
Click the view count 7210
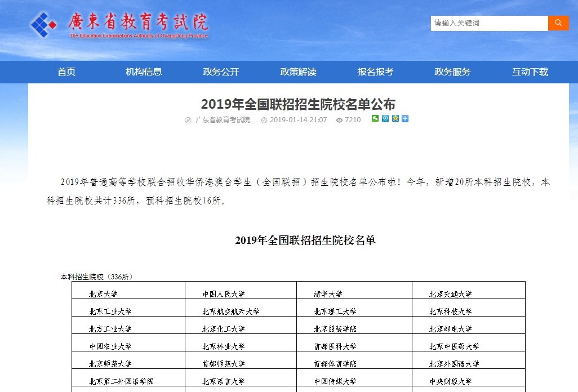click(x=353, y=120)
